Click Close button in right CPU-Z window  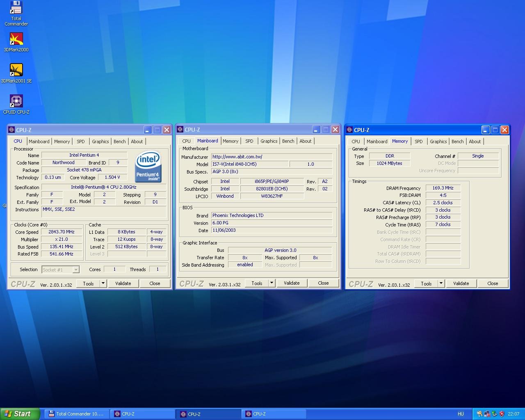tap(493, 283)
